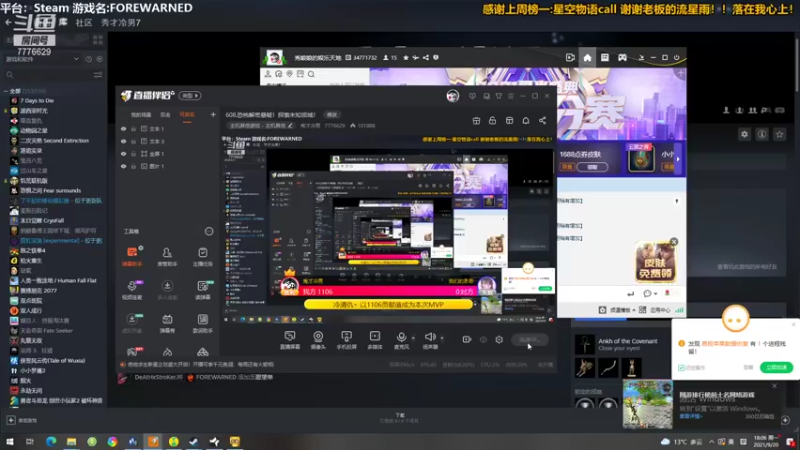
Task: Go to home in YY client window
Action: point(587,58)
